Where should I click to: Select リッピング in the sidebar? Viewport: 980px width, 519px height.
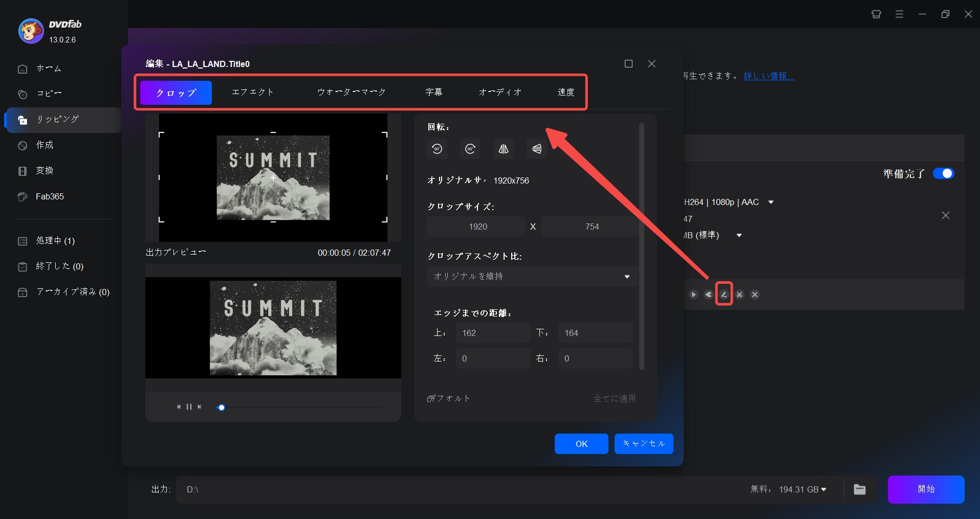click(62, 120)
